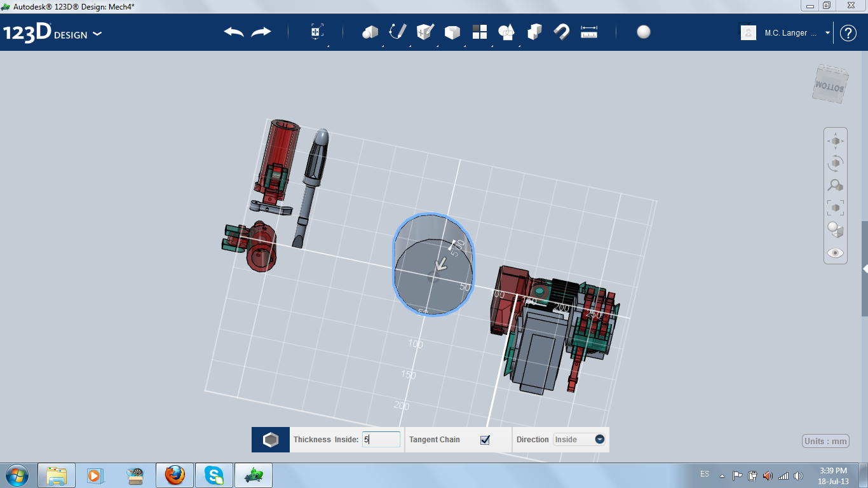Open the Grouping tools menu
This screenshot has height=488, width=868.
click(506, 32)
